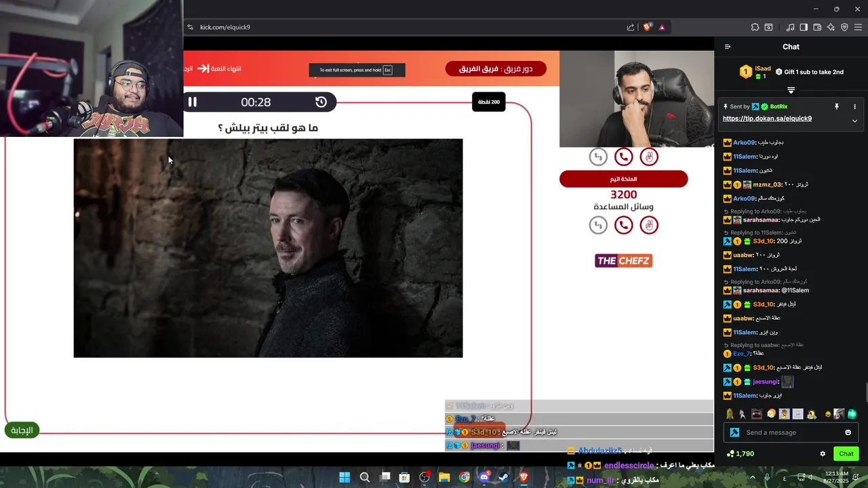Expand the gift sub leaderboard handle
The image size is (868, 488).
(791, 90)
